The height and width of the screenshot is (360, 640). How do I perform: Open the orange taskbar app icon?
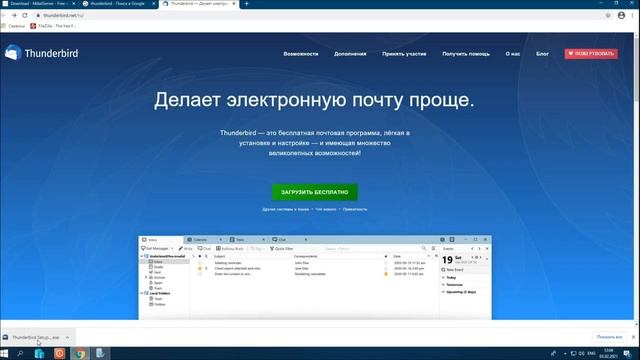[x=60, y=353]
